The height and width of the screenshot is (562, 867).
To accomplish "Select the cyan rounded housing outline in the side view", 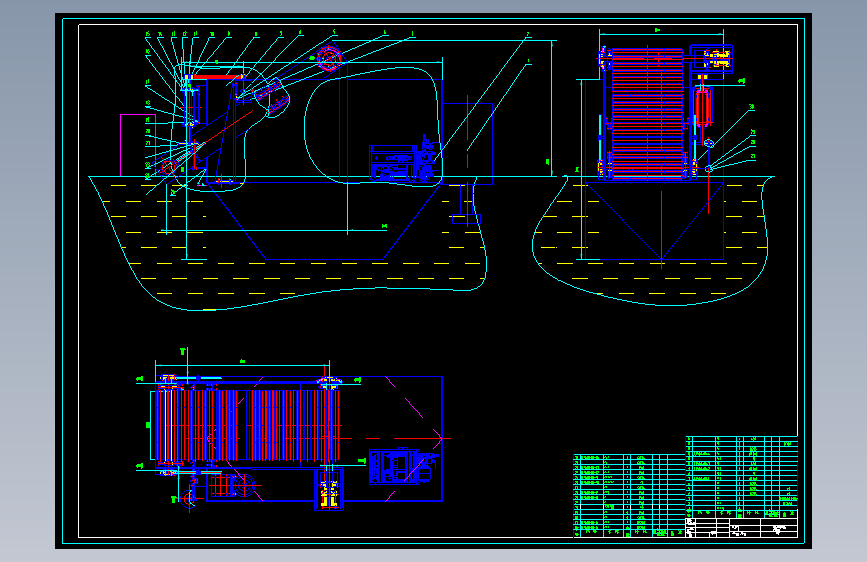I will pyautogui.click(x=373, y=126).
